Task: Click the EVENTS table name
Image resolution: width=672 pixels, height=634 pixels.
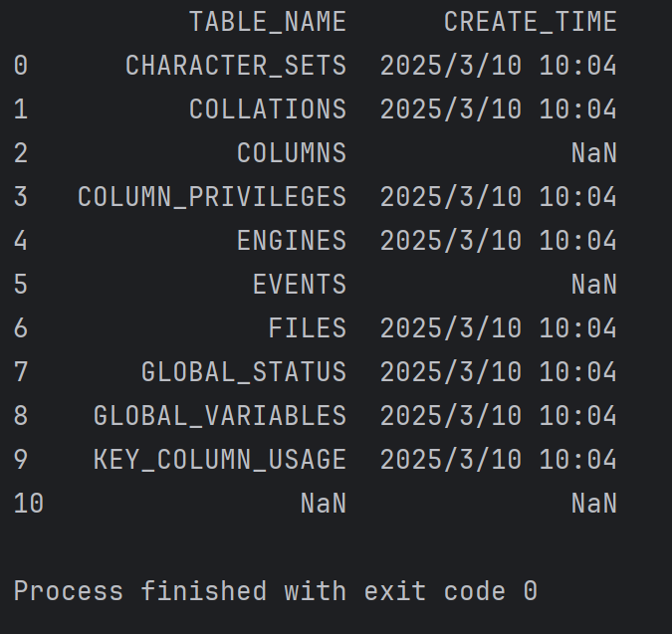Action: [299, 285]
